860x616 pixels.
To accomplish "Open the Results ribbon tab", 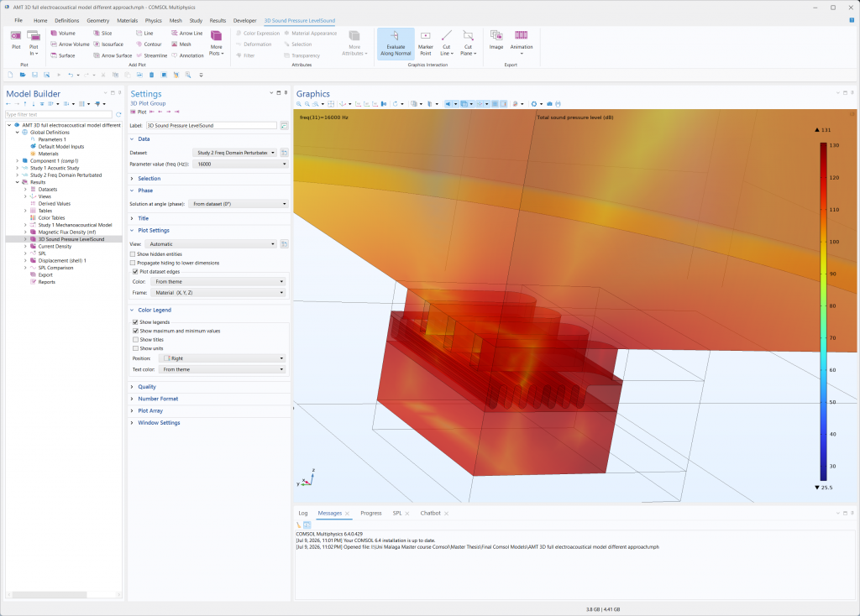I will pyautogui.click(x=218, y=20).
